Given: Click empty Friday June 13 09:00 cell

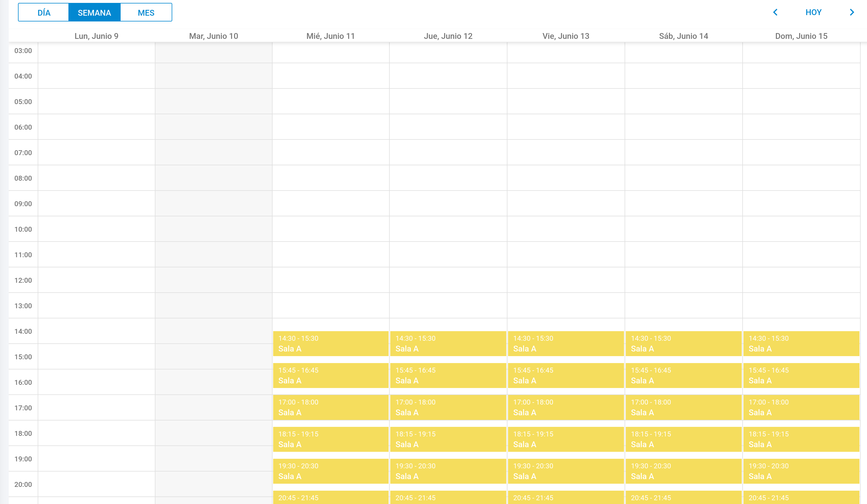Looking at the screenshot, I should (x=566, y=203).
